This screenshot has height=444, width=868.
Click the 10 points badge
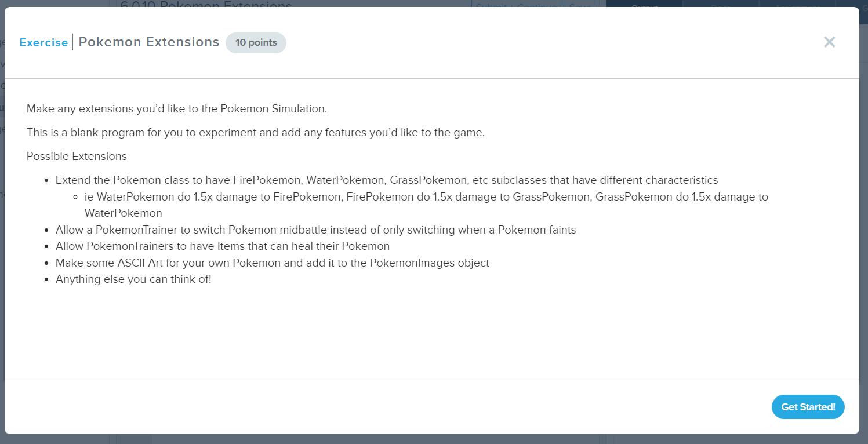click(256, 42)
